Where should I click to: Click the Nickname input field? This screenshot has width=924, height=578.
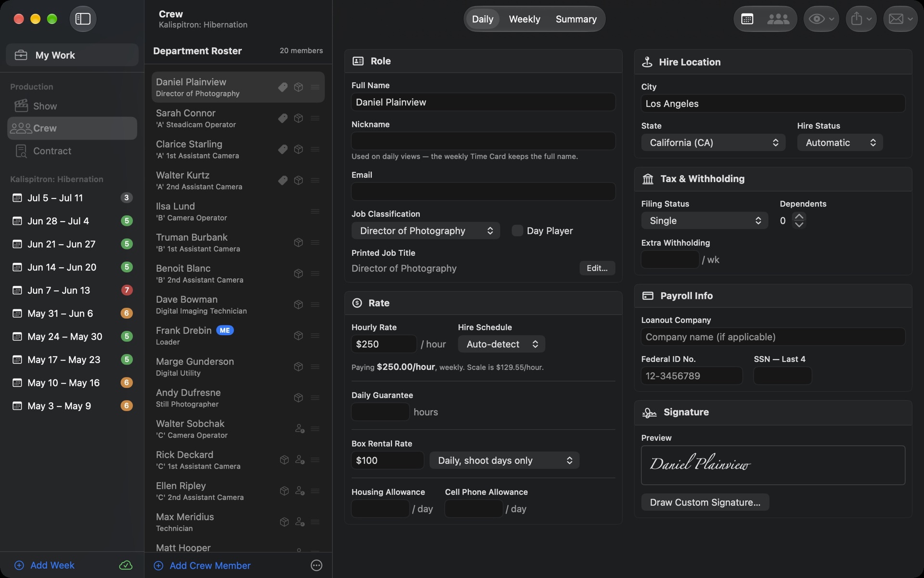click(483, 141)
